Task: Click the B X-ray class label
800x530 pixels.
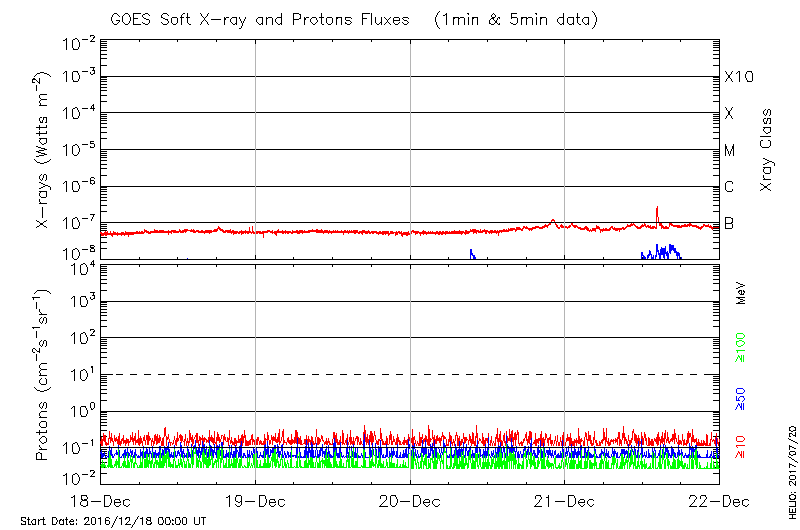Action: (730, 223)
